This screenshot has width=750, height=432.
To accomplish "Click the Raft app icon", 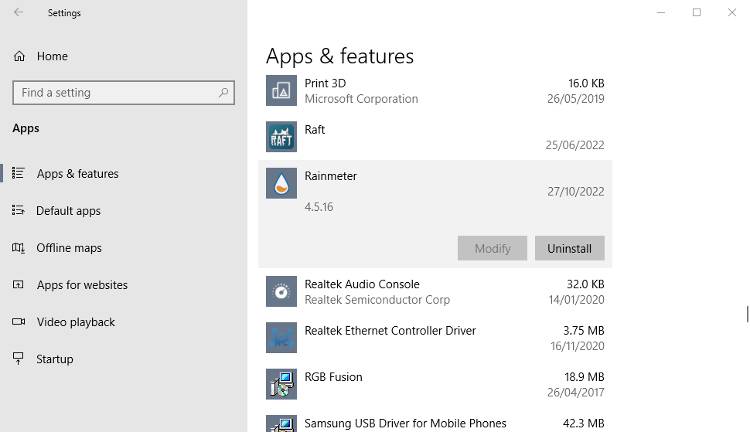I will pos(281,137).
